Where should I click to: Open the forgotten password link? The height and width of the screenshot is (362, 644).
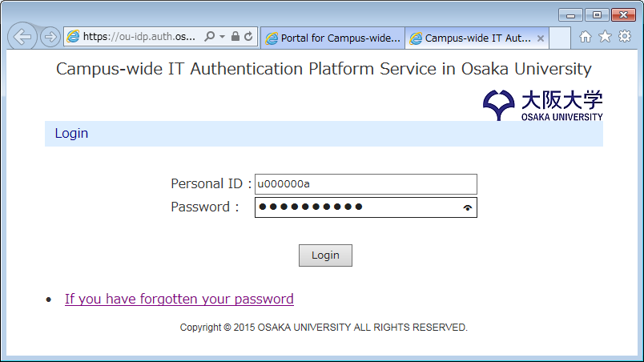(x=179, y=300)
